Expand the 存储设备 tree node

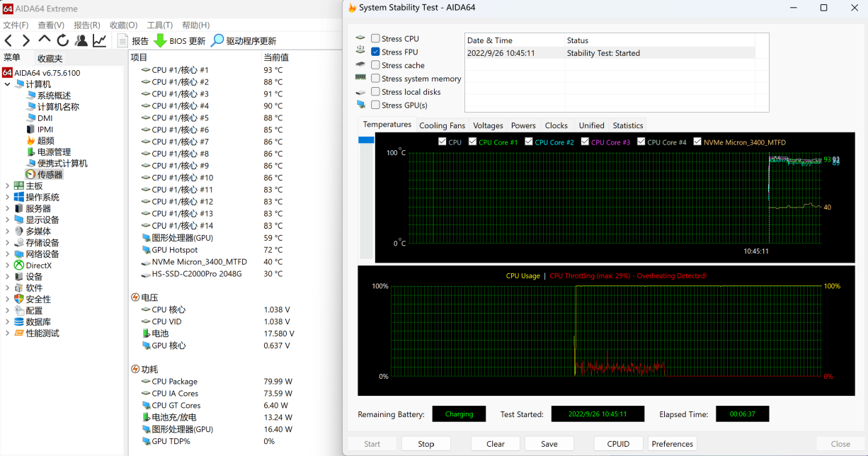(x=7, y=243)
